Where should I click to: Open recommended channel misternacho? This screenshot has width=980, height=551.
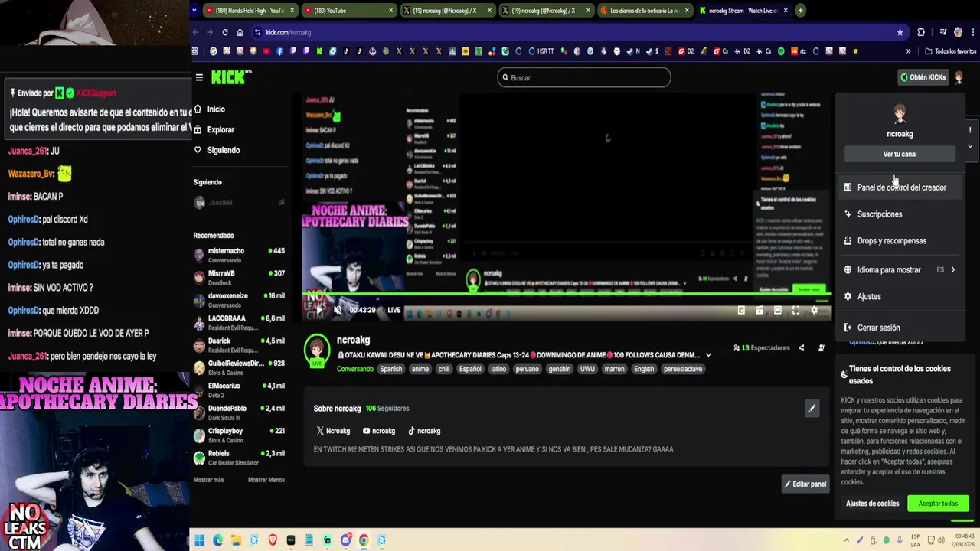tap(239, 255)
